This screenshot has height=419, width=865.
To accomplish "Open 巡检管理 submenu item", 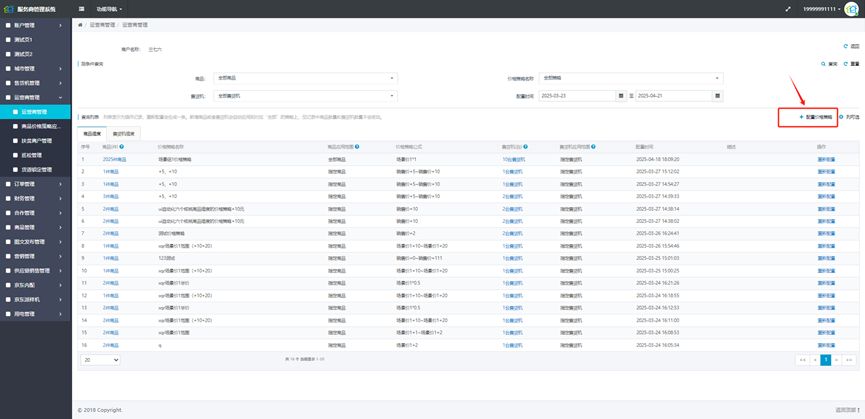I will 36,155.
